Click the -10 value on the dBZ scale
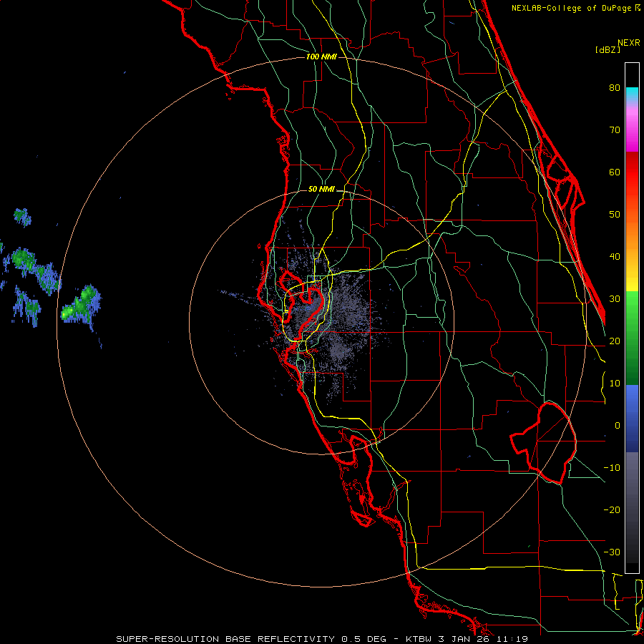 point(612,468)
